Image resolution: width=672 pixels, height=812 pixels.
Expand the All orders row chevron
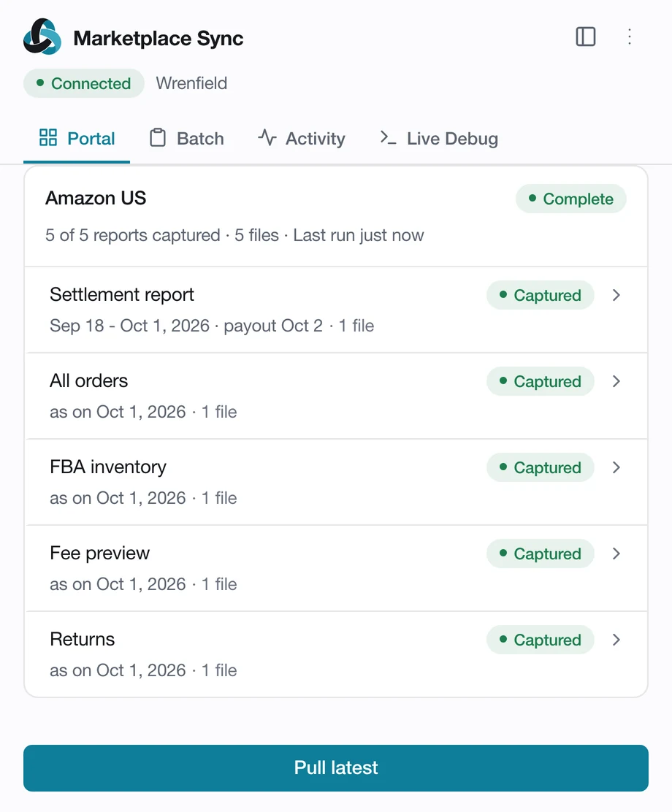click(x=616, y=381)
